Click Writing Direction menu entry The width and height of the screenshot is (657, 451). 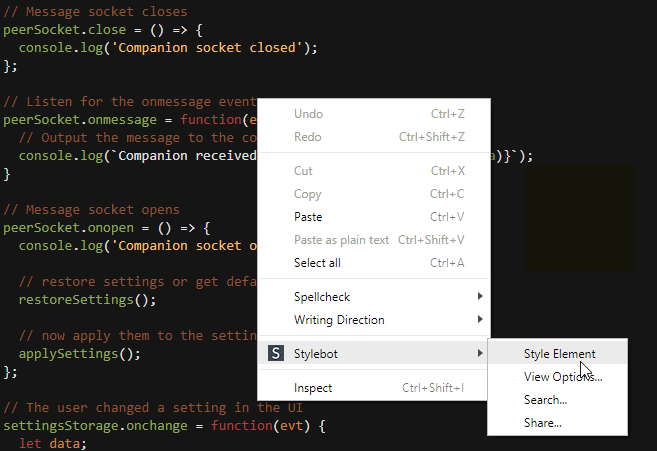point(338,320)
